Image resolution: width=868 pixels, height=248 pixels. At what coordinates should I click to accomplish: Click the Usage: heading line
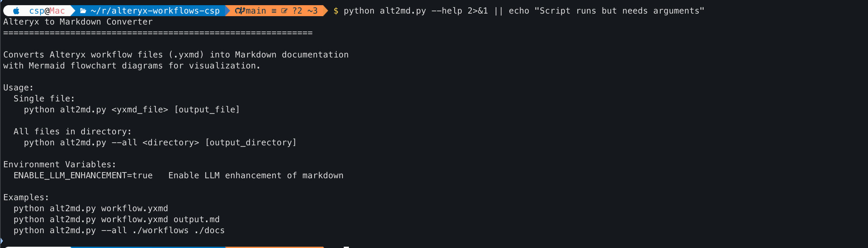[x=18, y=88]
